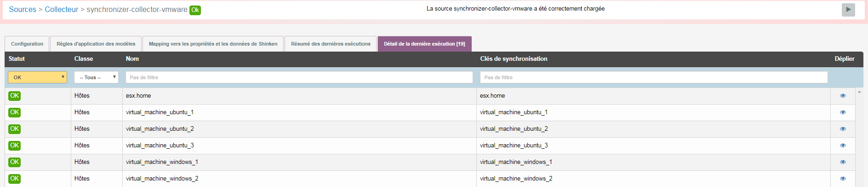Click the OK status badge of esx.home
Image resolution: width=868 pixels, height=187 pixels.
pyautogui.click(x=15, y=96)
